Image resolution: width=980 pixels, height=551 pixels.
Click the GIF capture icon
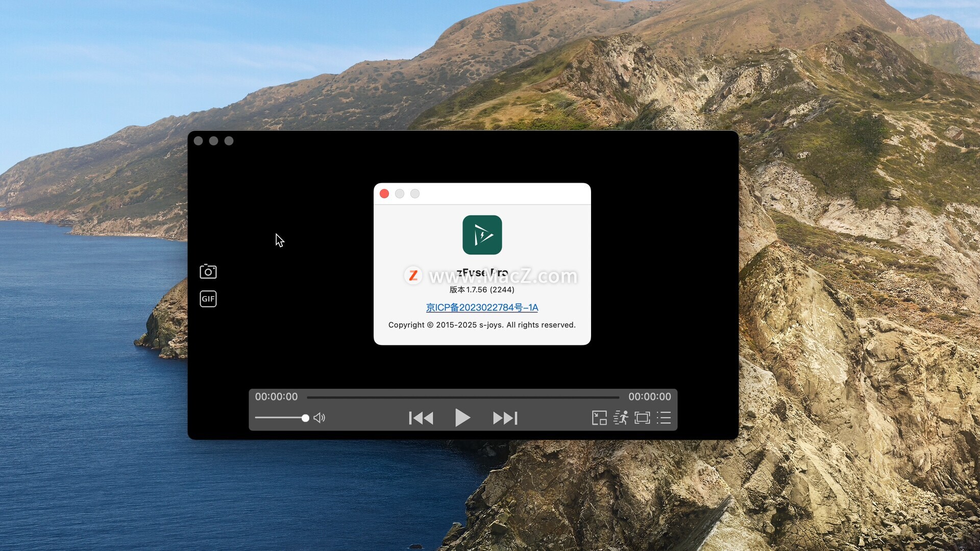tap(208, 299)
